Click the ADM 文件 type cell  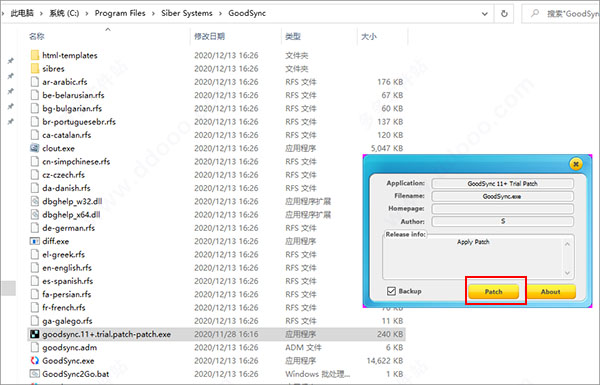[x=303, y=347]
